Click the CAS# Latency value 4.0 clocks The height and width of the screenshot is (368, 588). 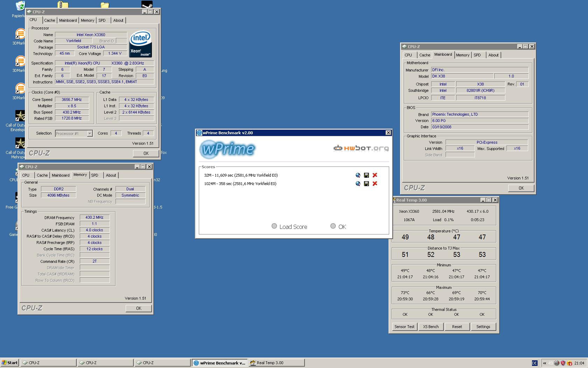coord(94,230)
